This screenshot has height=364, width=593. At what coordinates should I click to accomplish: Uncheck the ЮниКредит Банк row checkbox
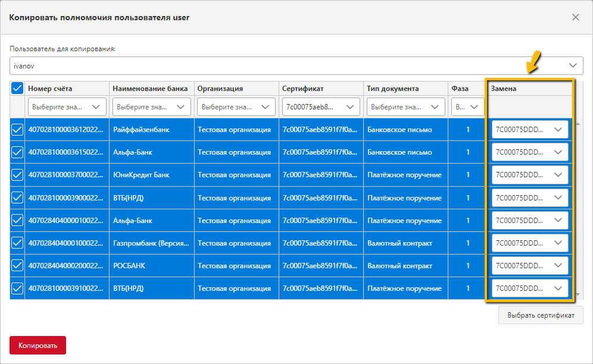pos(17,175)
